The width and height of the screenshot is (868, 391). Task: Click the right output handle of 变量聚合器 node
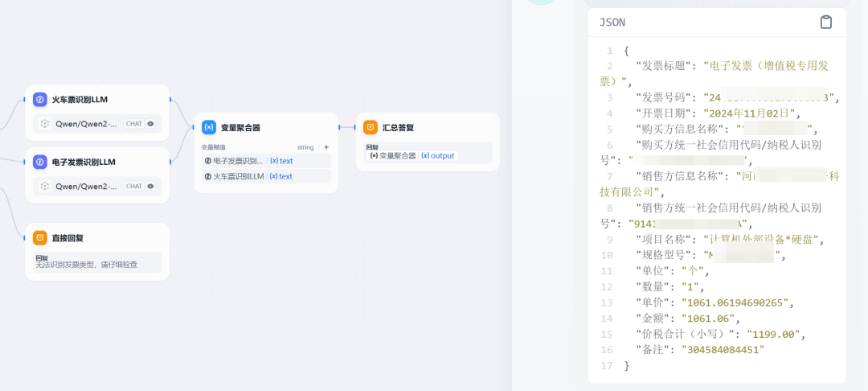pos(339,127)
